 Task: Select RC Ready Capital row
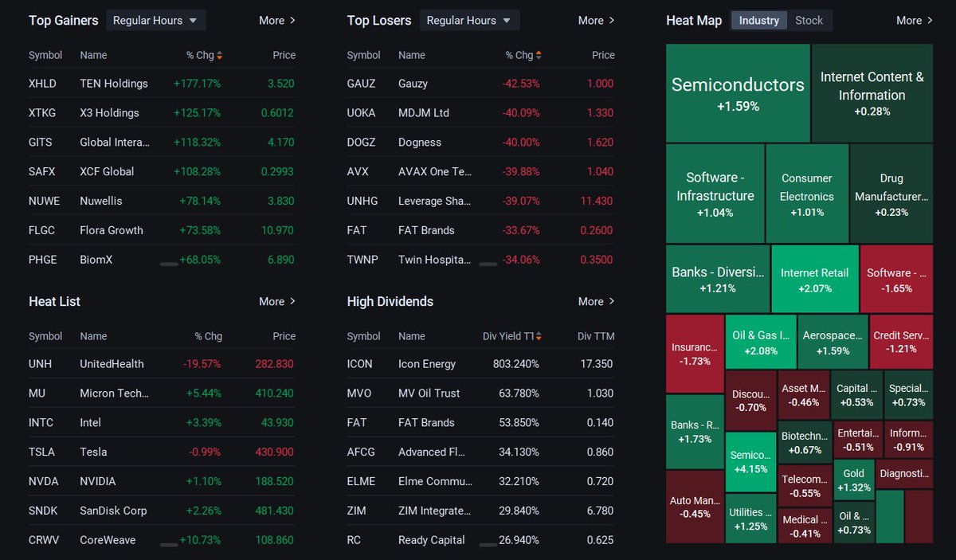click(x=480, y=540)
